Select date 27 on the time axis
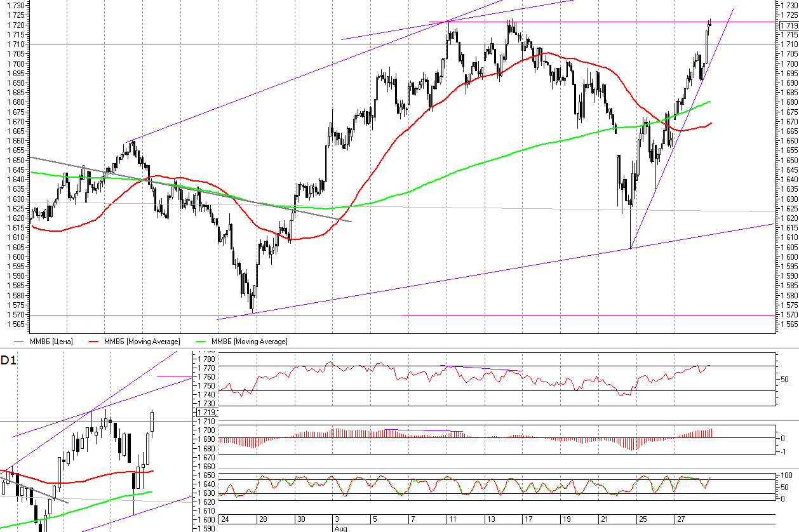799x532 pixels. point(680,519)
